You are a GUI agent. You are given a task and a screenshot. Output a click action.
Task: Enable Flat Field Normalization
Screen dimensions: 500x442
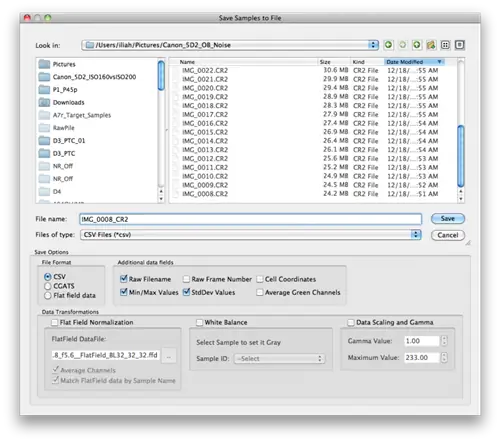[x=54, y=322]
